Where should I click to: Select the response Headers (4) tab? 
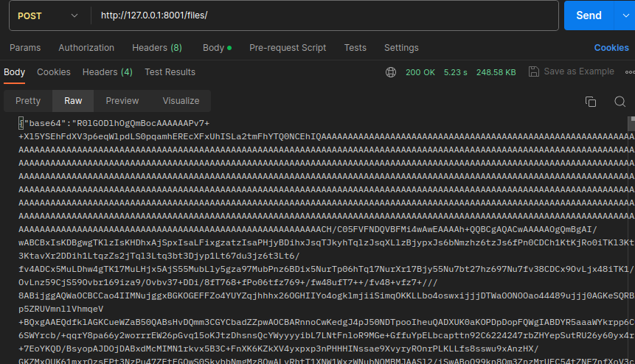(108, 72)
